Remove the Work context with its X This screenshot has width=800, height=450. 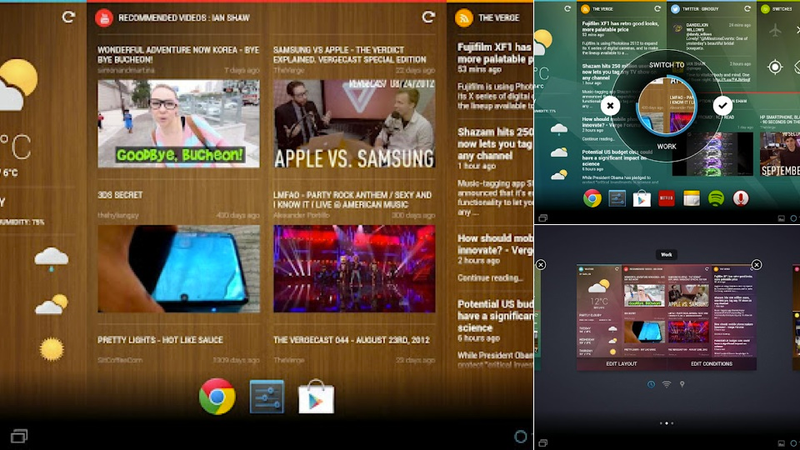[757, 265]
